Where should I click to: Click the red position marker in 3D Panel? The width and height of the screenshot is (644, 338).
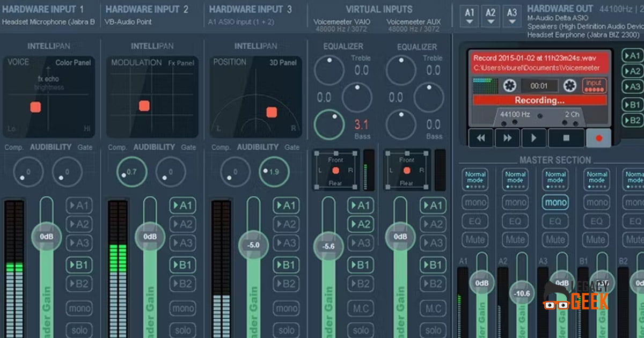tap(272, 112)
